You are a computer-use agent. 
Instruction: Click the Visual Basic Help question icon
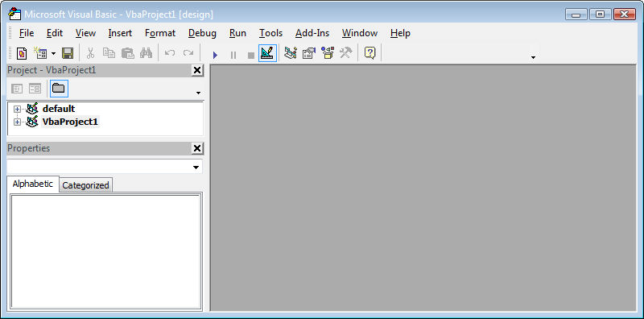click(370, 53)
